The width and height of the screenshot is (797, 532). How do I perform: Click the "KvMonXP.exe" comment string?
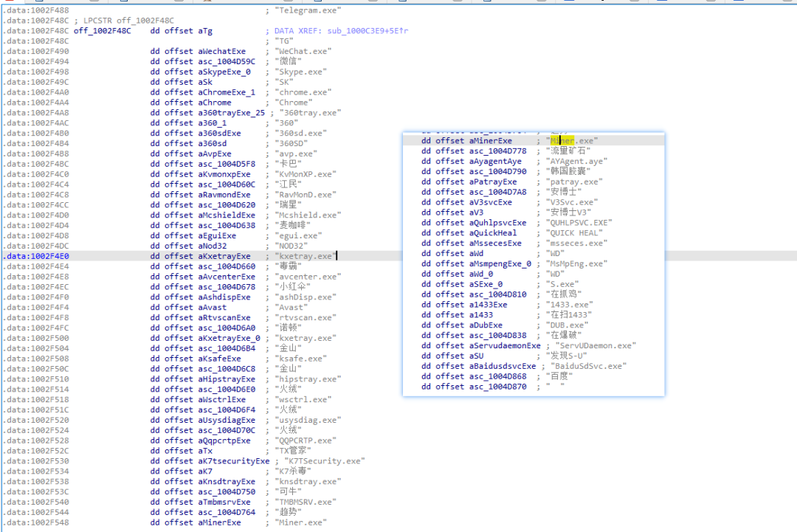[x=306, y=174]
